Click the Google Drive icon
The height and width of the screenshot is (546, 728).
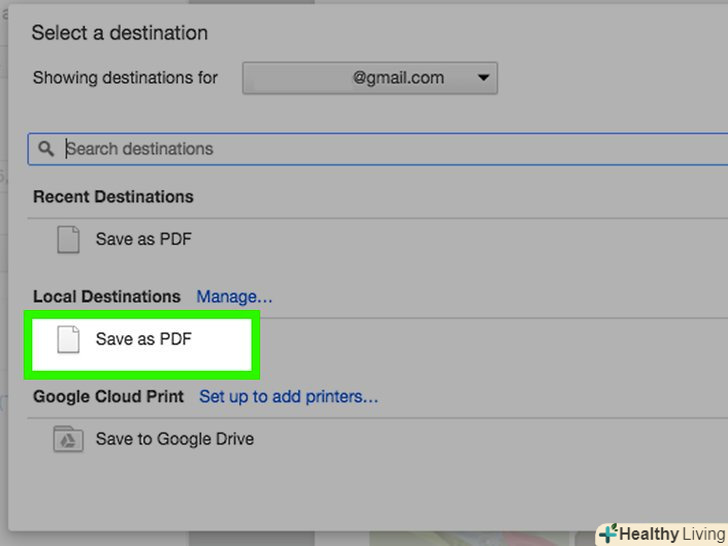click(x=67, y=439)
